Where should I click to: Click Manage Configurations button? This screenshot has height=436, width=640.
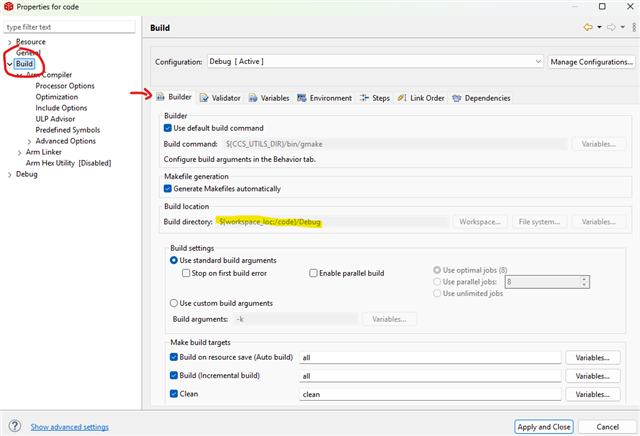[591, 62]
